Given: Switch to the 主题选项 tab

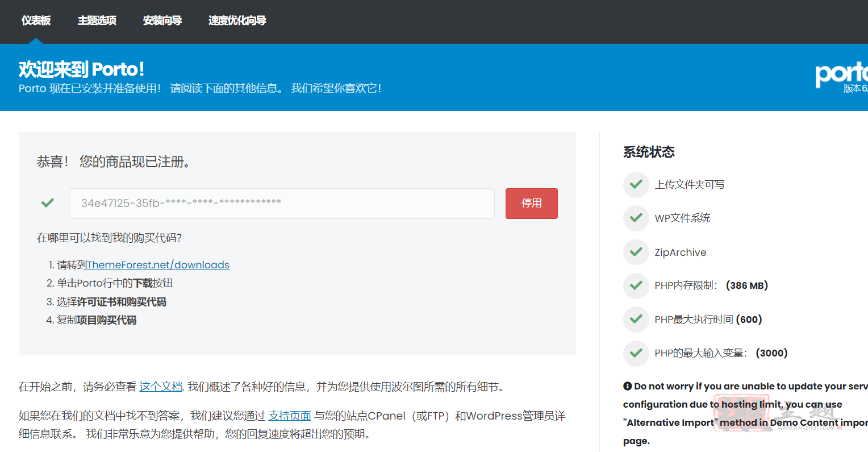Looking at the screenshot, I should coord(97,20).
